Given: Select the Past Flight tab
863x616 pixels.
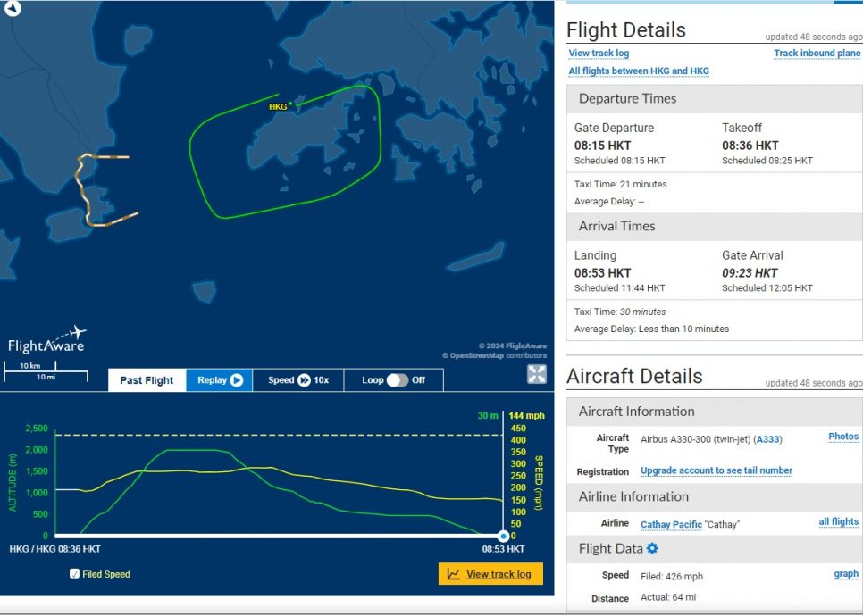Looking at the screenshot, I should point(147,380).
